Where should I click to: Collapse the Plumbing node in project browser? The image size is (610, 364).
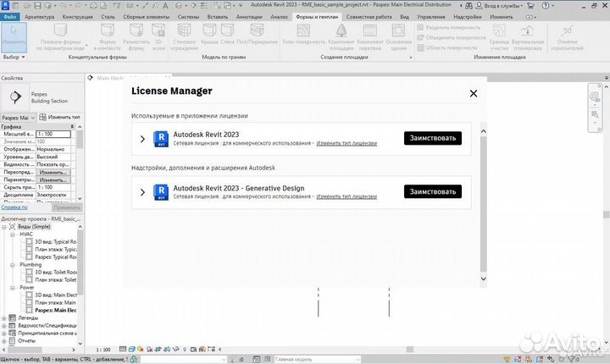(13, 265)
